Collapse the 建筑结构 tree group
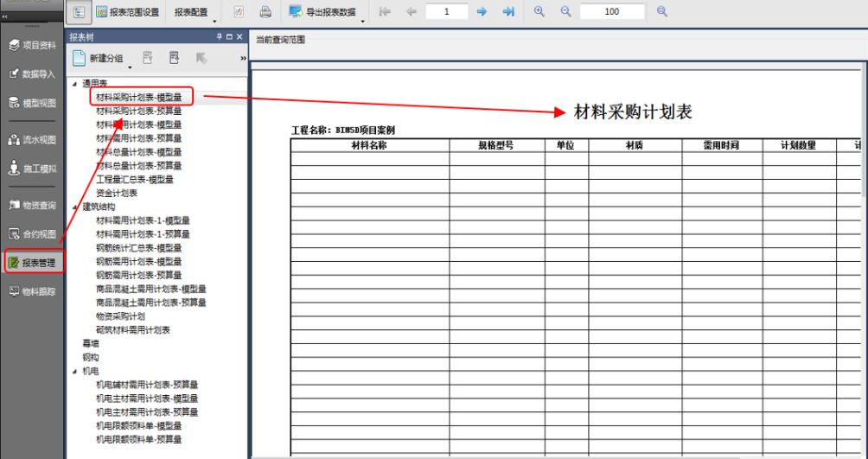 tap(74, 207)
